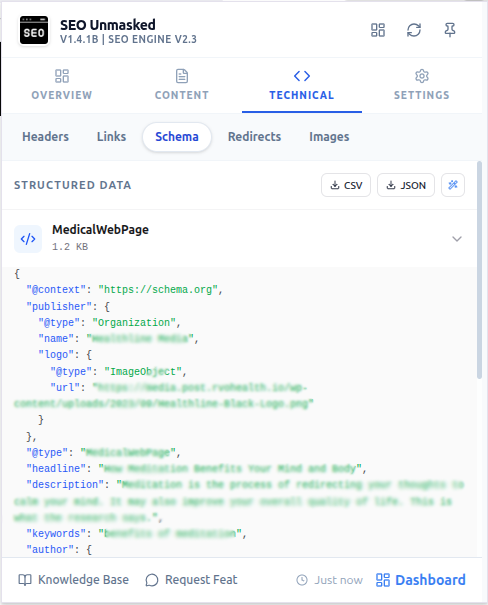Viewport: 488px width, 605px height.
Task: Click the "Organization" type value
Action: [134, 323]
